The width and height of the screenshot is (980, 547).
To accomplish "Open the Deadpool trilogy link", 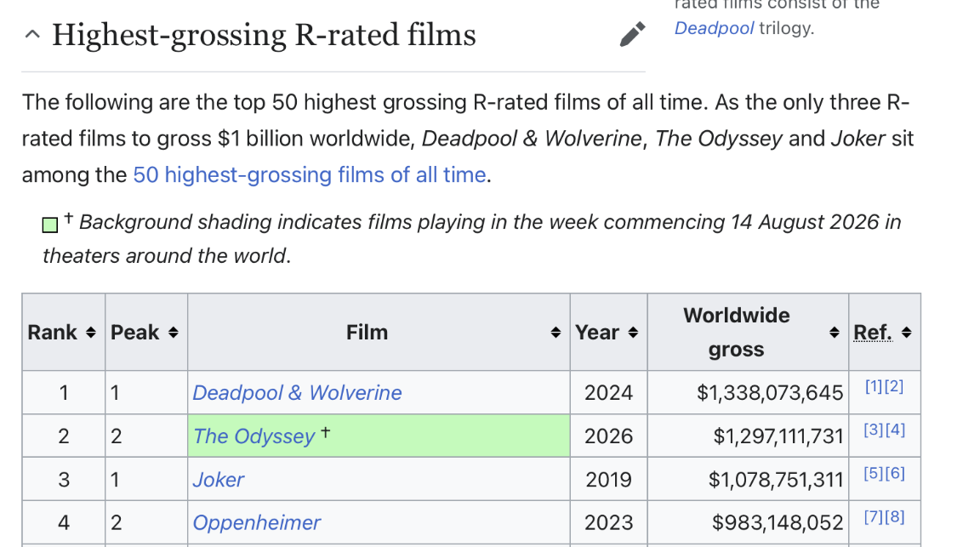I will pos(714,28).
